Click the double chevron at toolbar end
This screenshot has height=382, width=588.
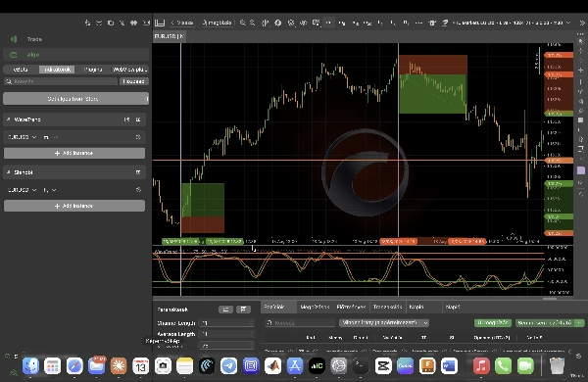coord(582,23)
